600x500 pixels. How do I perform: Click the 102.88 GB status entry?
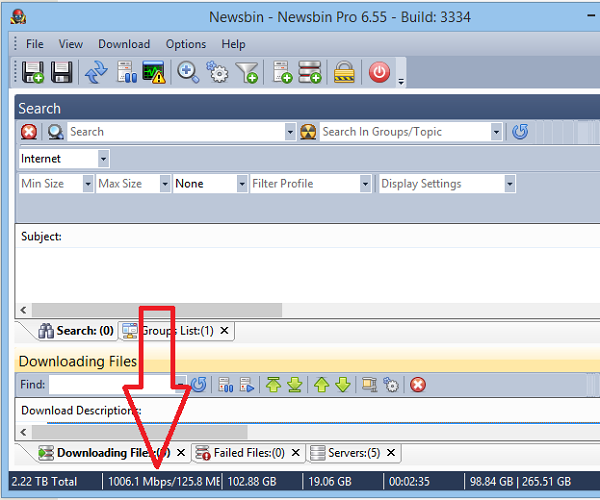click(x=252, y=481)
